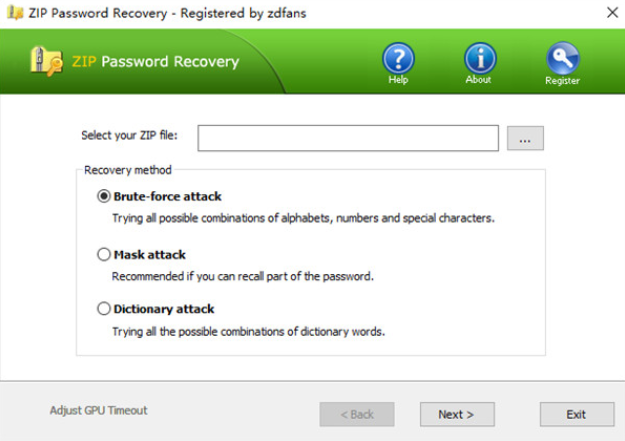
Task: Browse for a ZIP file with the ... button
Action: (525, 139)
